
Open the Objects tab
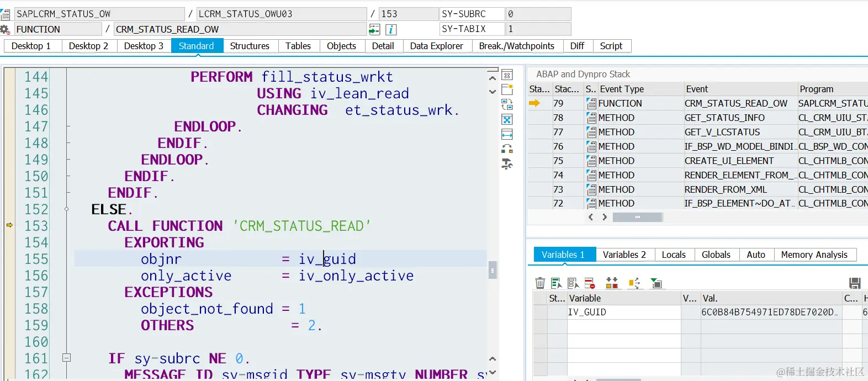(341, 46)
